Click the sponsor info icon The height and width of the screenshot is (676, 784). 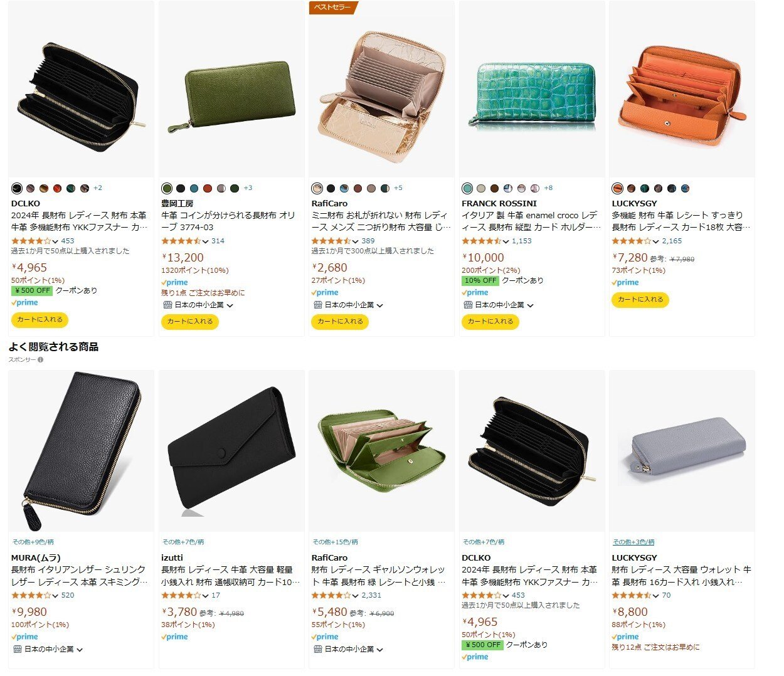coord(40,360)
